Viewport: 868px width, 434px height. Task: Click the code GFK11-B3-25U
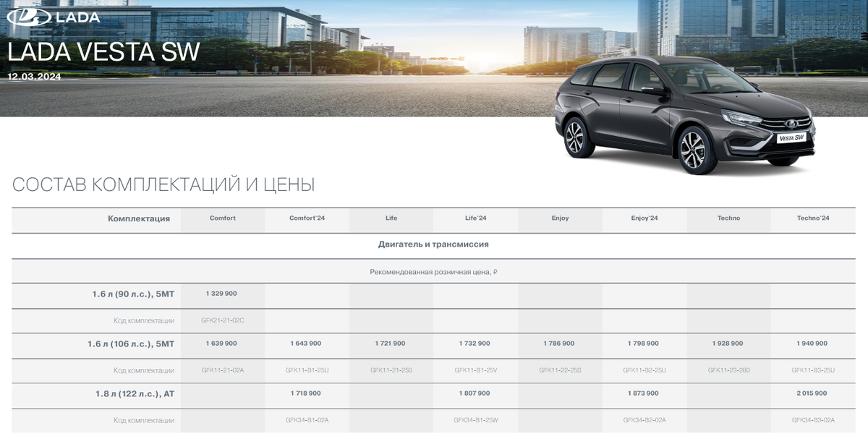[813, 370]
